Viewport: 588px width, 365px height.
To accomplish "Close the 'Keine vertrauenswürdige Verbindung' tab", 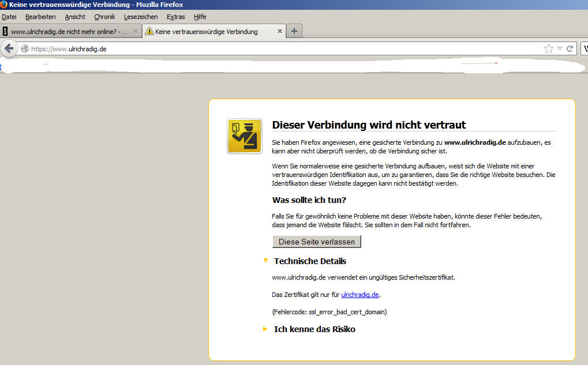I will (x=279, y=32).
